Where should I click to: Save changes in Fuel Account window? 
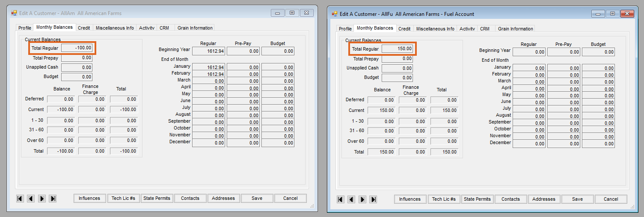pos(577,199)
